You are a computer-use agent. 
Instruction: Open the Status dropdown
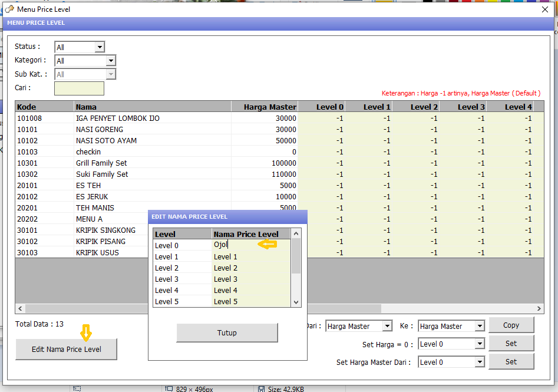point(100,47)
